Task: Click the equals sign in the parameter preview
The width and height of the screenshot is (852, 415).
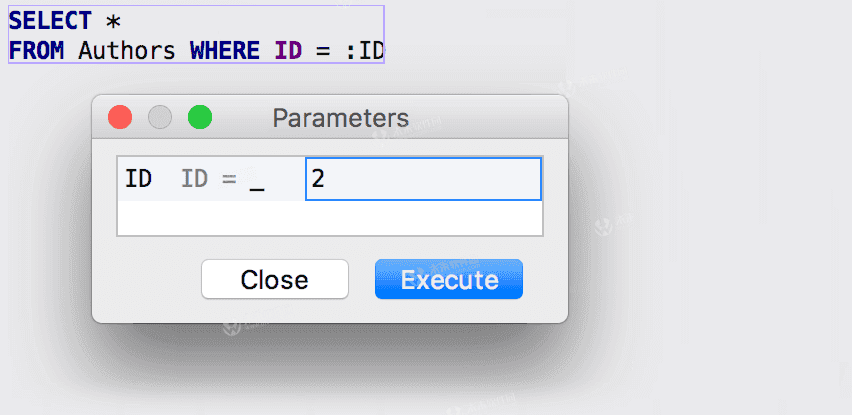Action: (x=229, y=179)
